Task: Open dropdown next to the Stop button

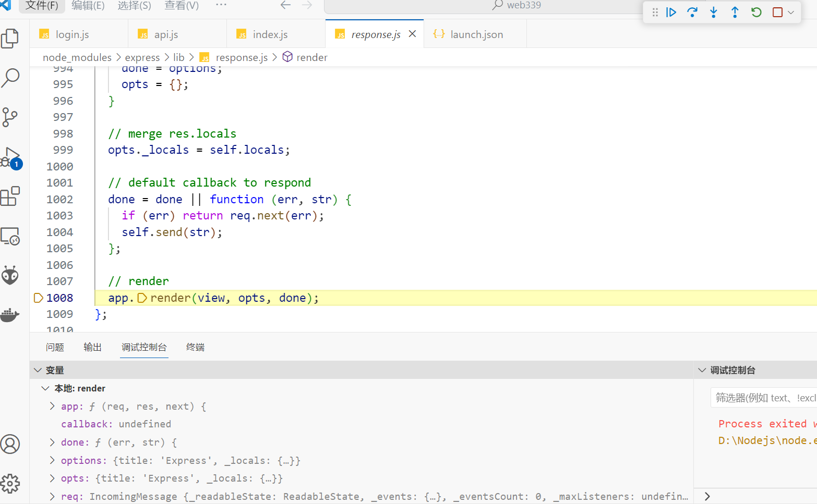Action: pos(791,13)
